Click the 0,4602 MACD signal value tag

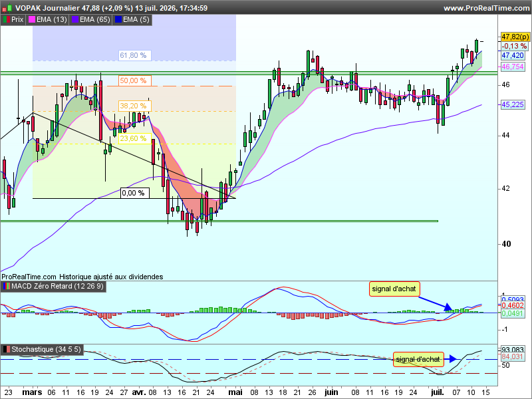tap(513, 306)
